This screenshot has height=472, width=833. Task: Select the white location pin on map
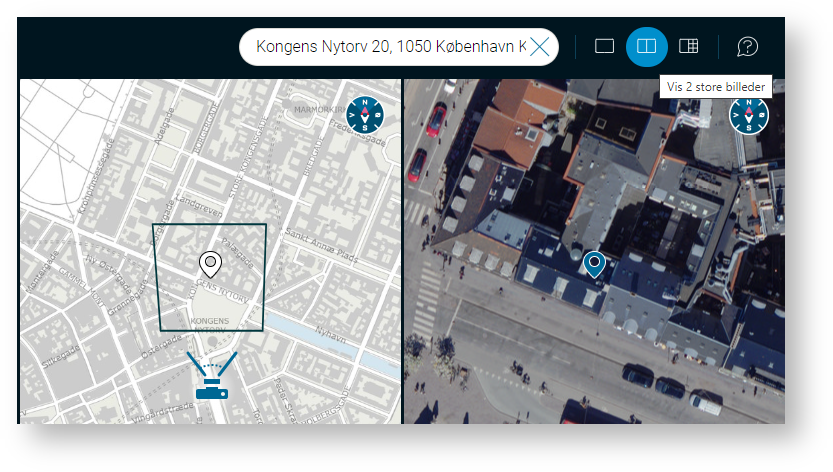click(210, 263)
